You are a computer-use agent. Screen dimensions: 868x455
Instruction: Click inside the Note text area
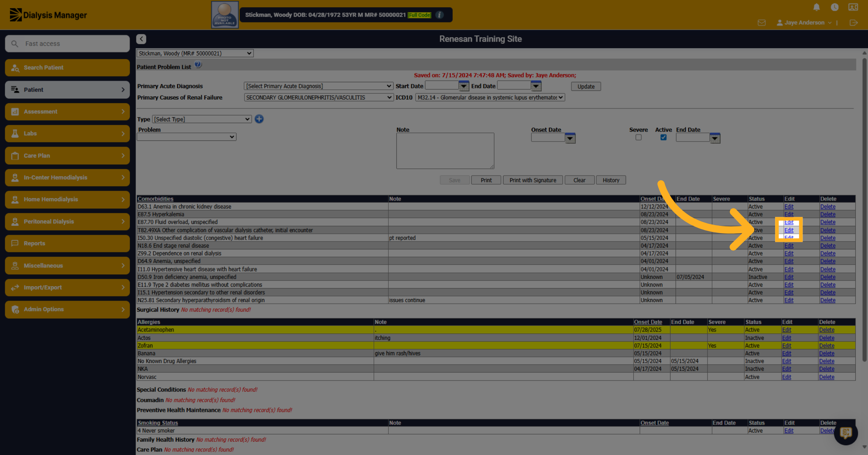(x=445, y=151)
